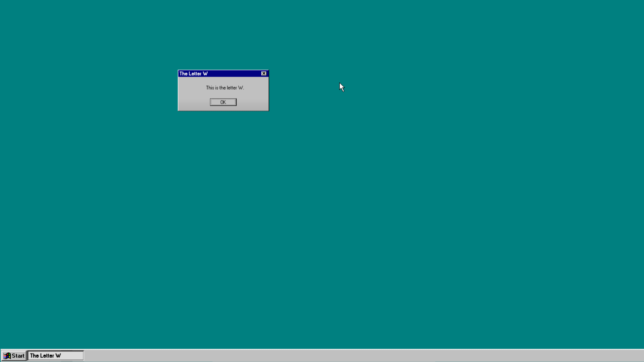The image size is (644, 362).
Task: Click the dialog title bar text
Action: pyautogui.click(x=194, y=74)
